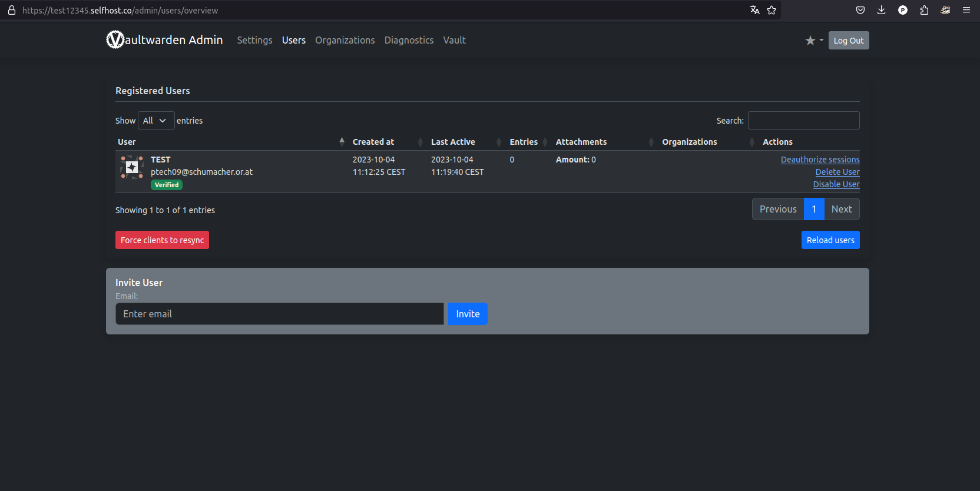Open the browser downloads panel
Viewport: 980px width, 491px height.
click(x=882, y=10)
